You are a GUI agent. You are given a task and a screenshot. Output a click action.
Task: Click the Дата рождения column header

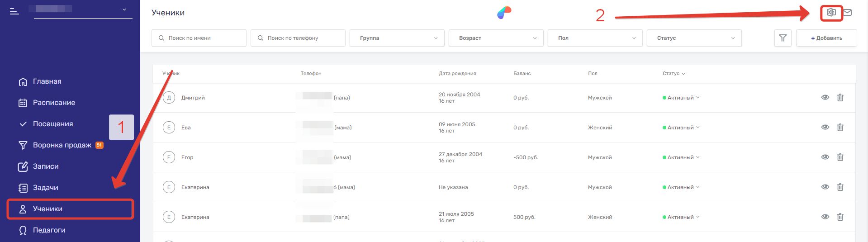457,73
